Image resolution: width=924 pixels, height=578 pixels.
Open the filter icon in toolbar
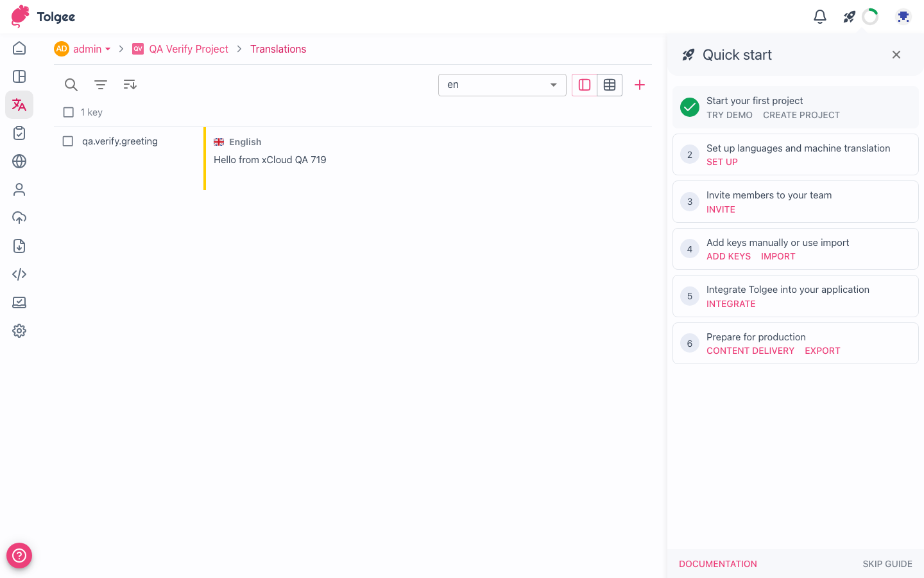coord(101,85)
